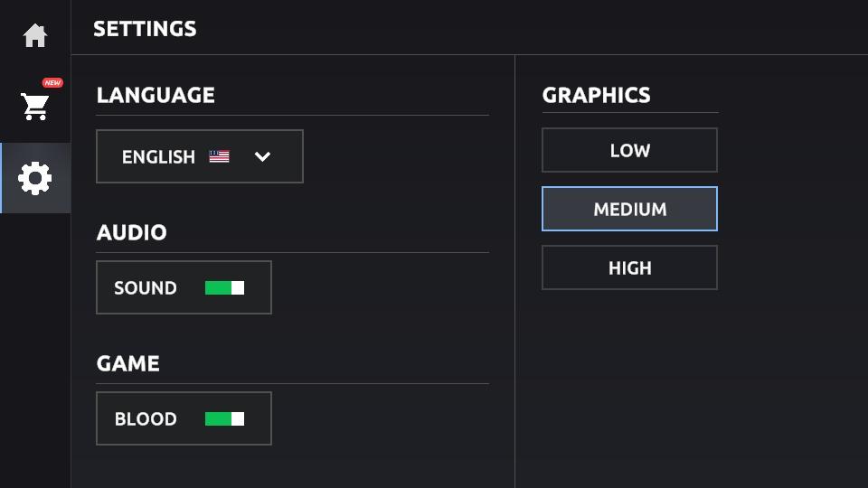Click the US flag icon
This screenshot has width=868, height=488.
click(x=219, y=156)
